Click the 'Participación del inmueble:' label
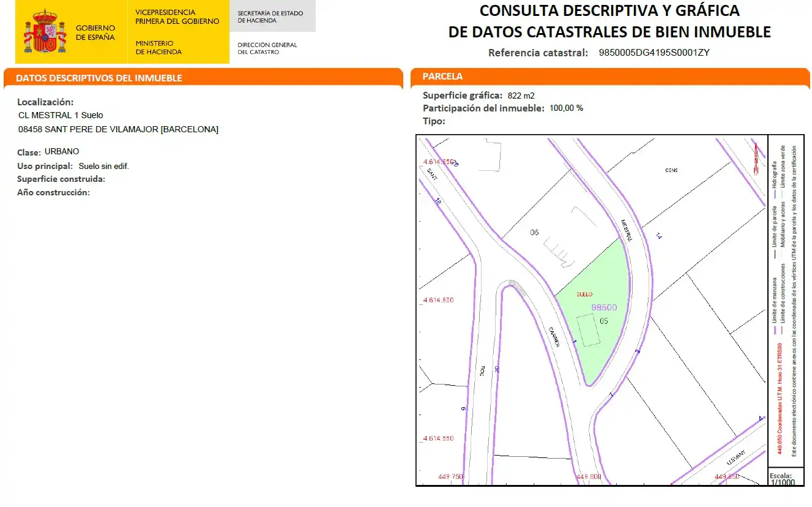 (483, 108)
